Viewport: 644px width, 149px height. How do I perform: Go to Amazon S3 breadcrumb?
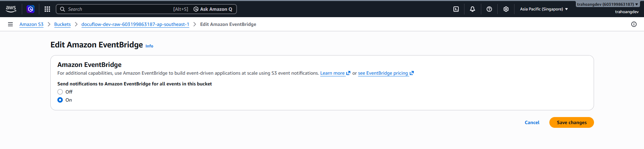click(32, 24)
